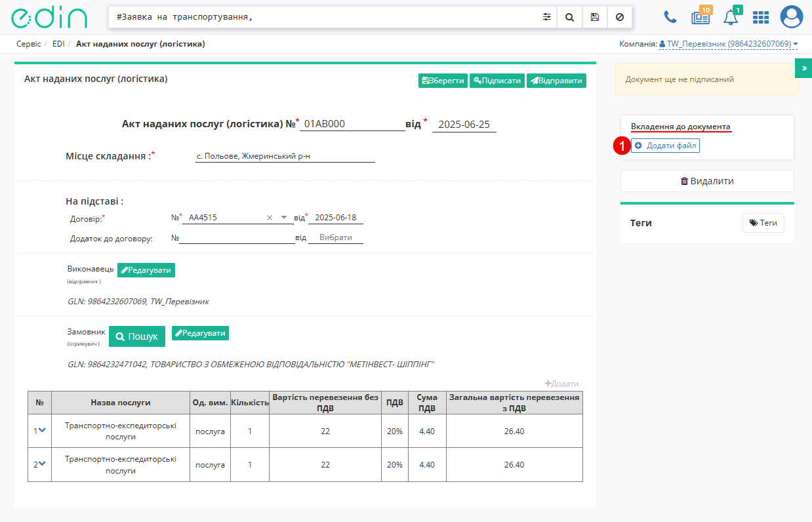Save the search query with floppy icon
This screenshot has width=812, height=522.
click(595, 17)
